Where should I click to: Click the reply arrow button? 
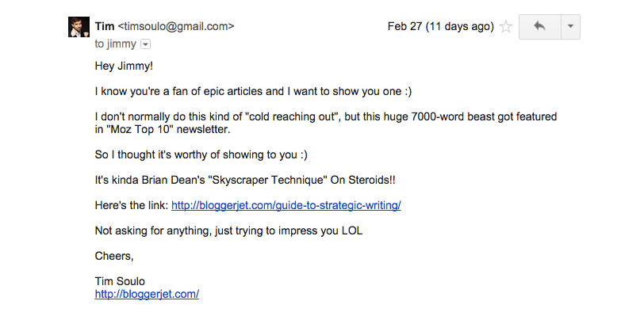[x=539, y=26]
